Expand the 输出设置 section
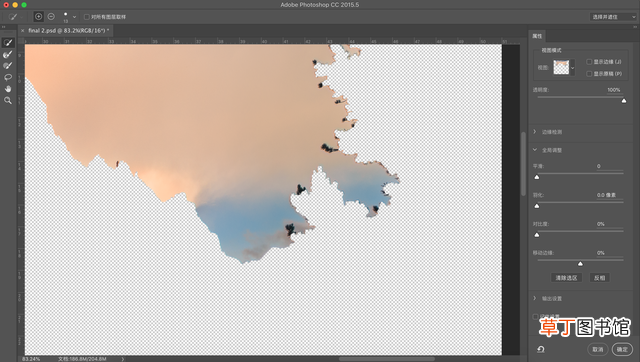 [535, 298]
